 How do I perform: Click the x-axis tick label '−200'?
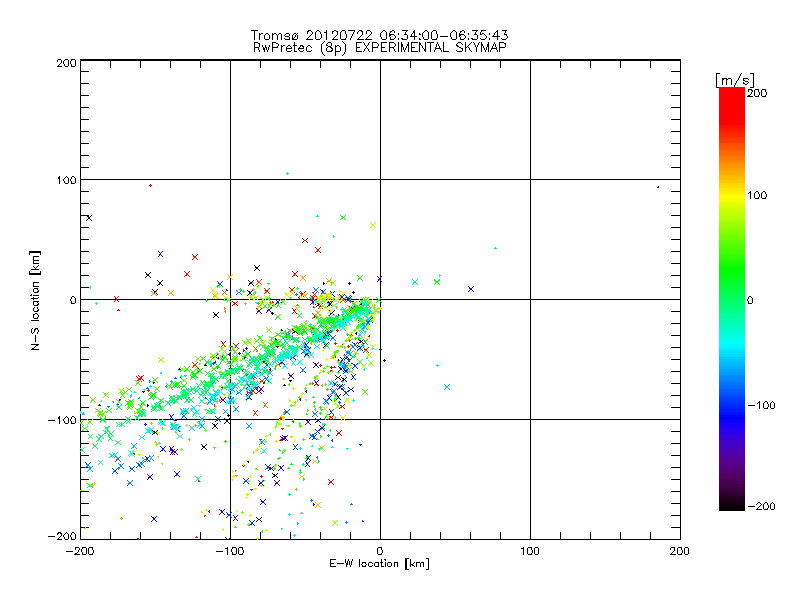pos(80,551)
